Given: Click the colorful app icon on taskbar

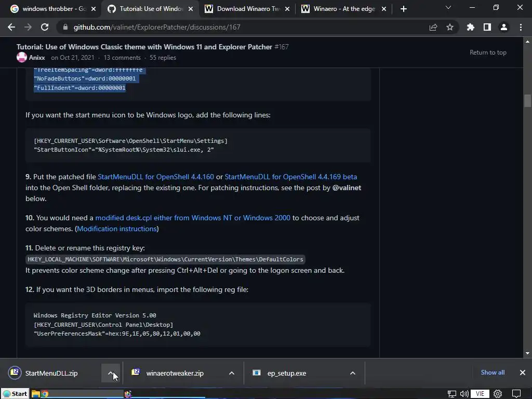Looking at the screenshot, I should [128, 394].
